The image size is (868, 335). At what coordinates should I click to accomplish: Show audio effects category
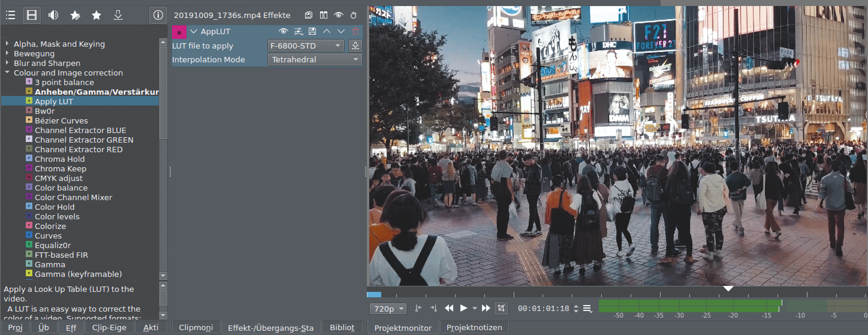(x=53, y=15)
